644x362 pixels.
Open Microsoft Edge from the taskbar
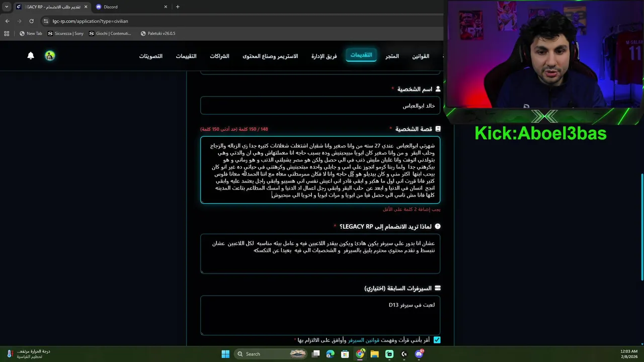click(x=331, y=354)
